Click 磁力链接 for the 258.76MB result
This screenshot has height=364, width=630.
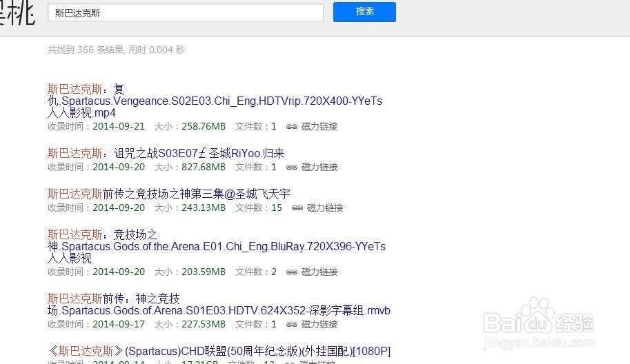point(319,126)
